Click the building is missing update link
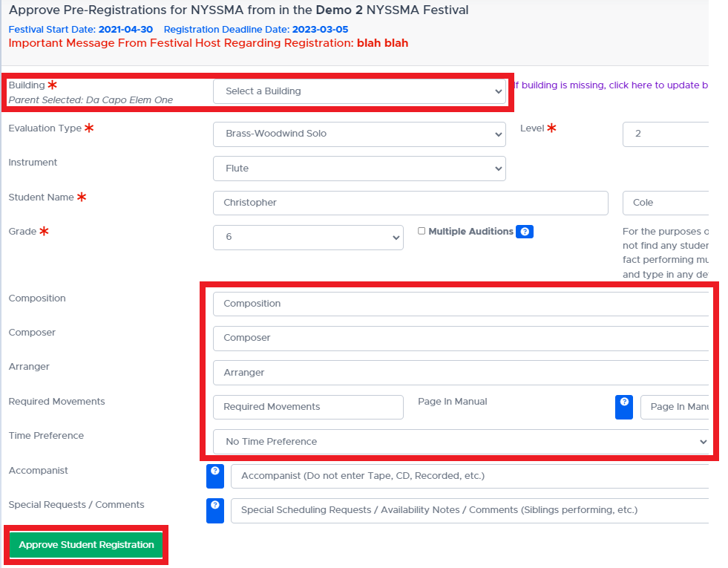The width and height of the screenshot is (728, 568). click(612, 85)
